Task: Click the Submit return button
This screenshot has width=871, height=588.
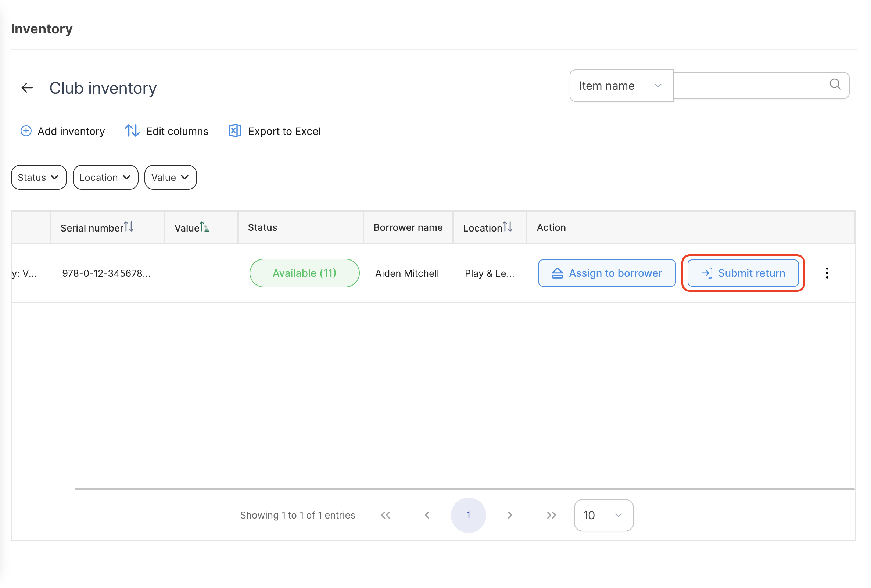Action: pos(743,273)
